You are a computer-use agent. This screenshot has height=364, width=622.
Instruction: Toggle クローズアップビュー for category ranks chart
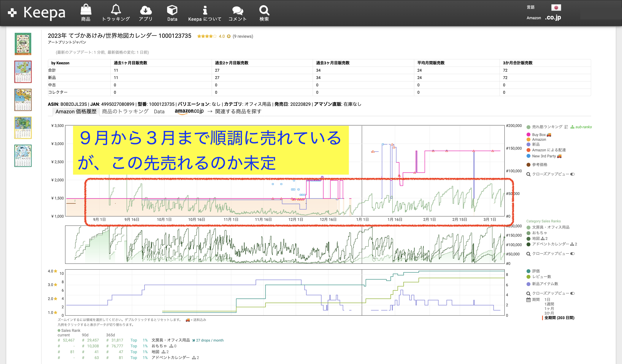(x=572, y=254)
